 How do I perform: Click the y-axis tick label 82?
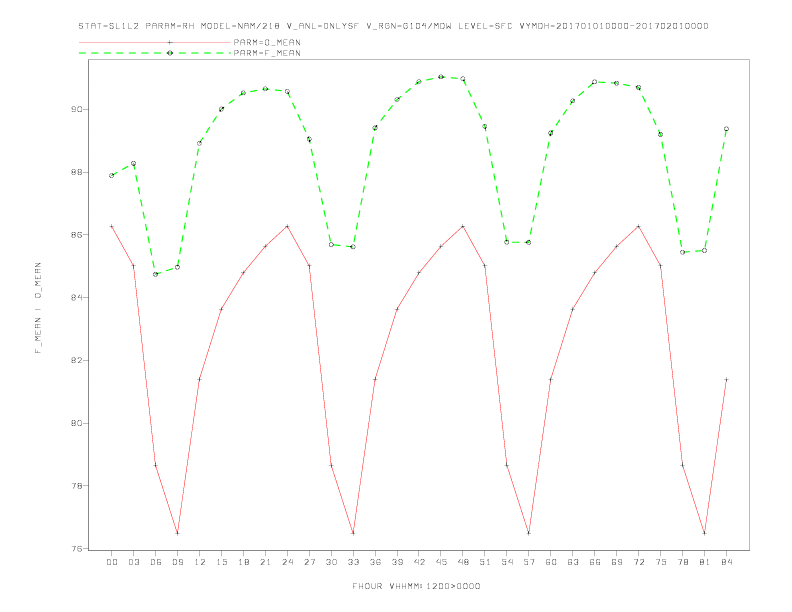click(77, 361)
